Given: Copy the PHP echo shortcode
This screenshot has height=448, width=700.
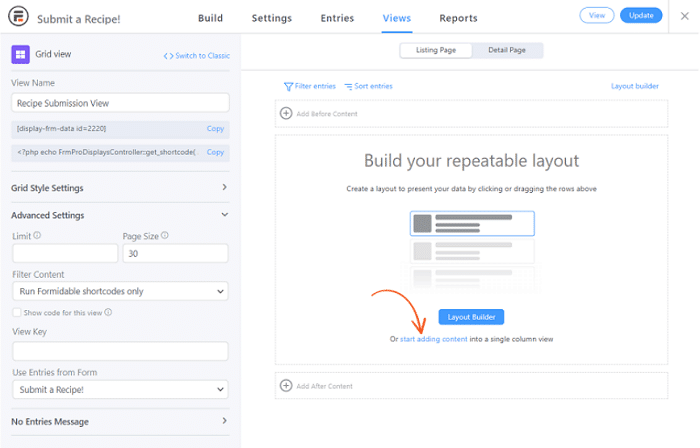Looking at the screenshot, I should (x=215, y=152).
